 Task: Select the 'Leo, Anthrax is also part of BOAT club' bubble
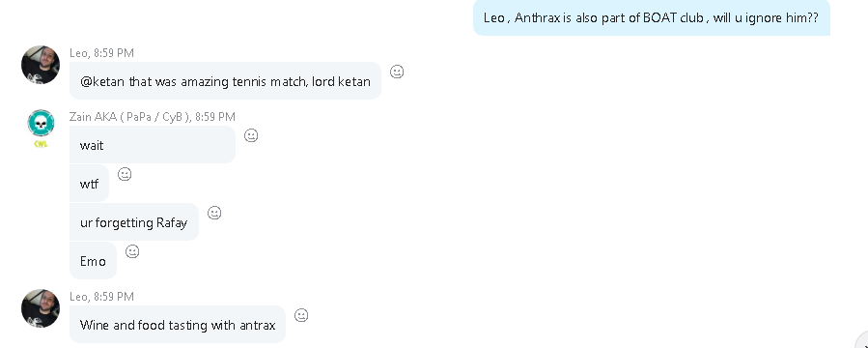tap(652, 17)
